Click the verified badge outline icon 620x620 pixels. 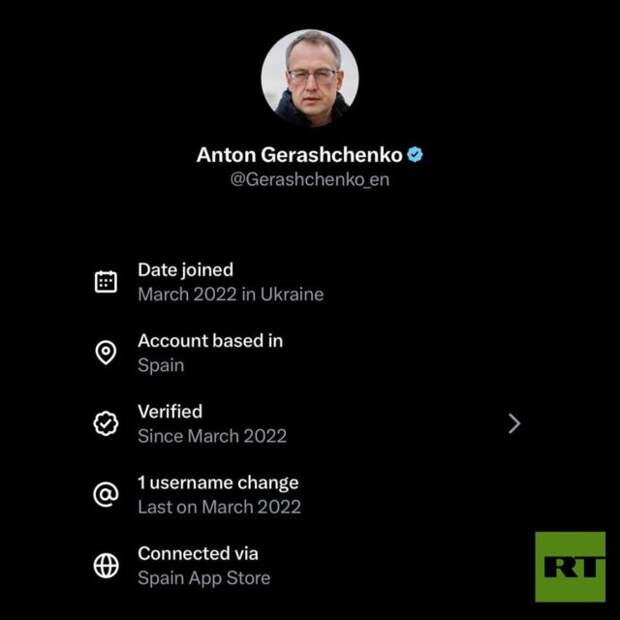coord(106,423)
